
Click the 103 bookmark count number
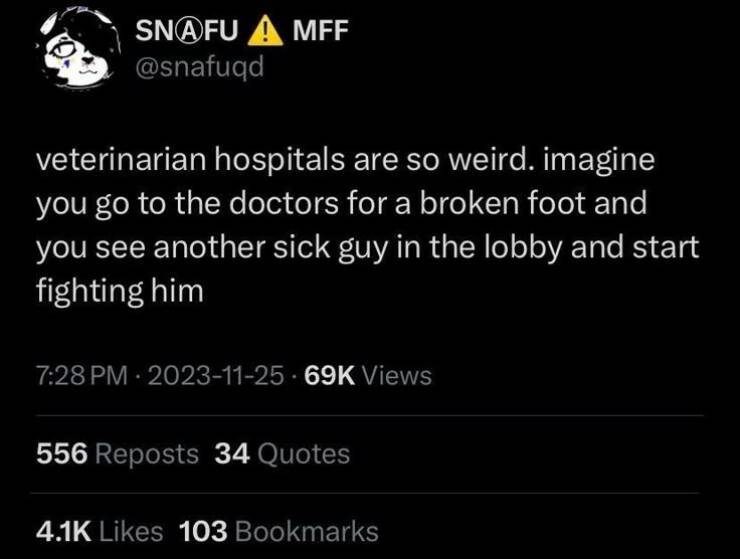(x=203, y=531)
